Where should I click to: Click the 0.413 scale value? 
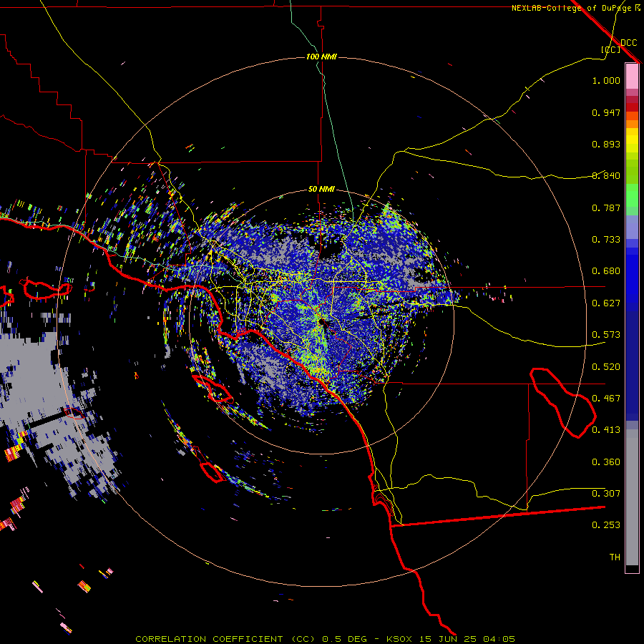(x=606, y=430)
